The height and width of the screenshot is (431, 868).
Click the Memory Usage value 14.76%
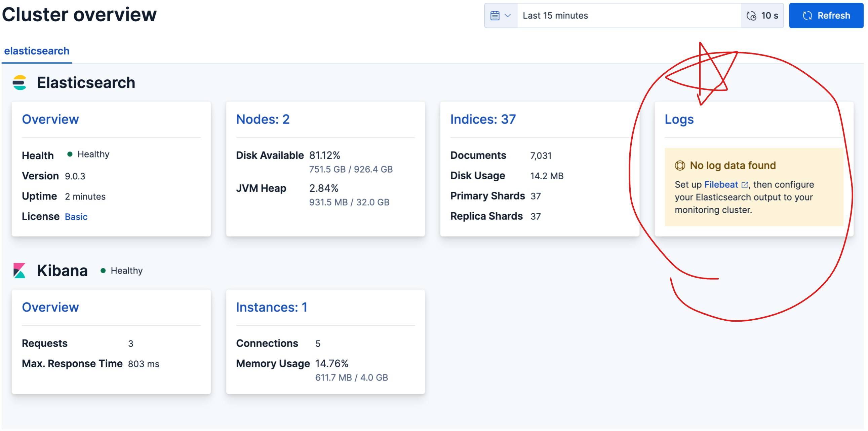331,364
